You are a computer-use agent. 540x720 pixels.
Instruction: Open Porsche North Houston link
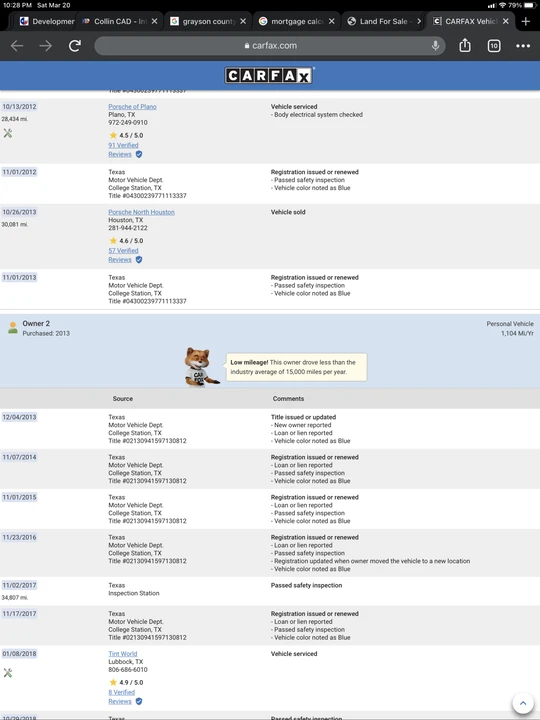coord(141,212)
